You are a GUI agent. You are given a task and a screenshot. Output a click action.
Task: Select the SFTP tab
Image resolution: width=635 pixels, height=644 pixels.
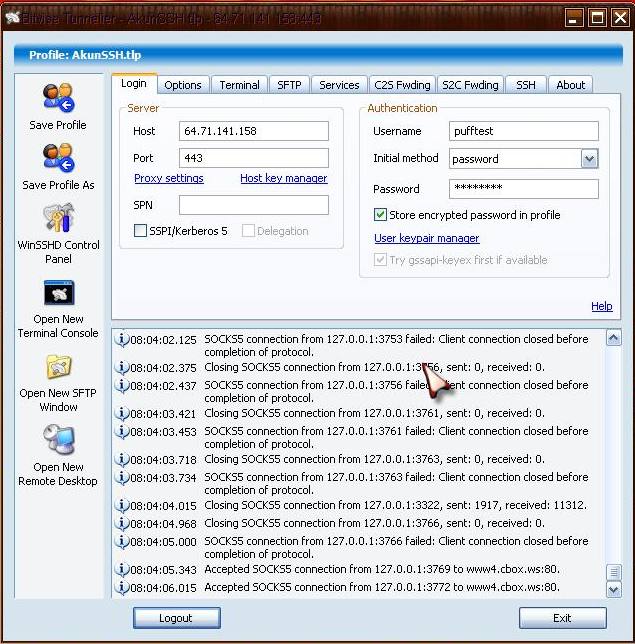coord(289,85)
